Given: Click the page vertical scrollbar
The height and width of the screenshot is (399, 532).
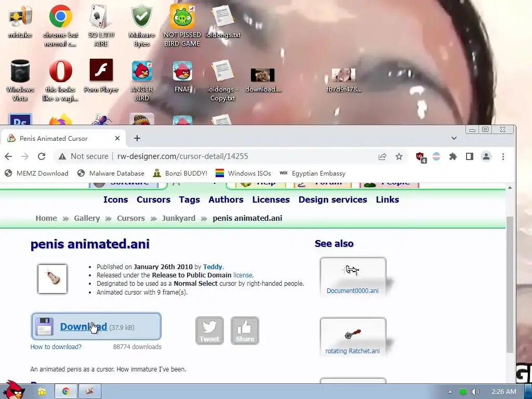Looking at the screenshot, I should click(510, 284).
